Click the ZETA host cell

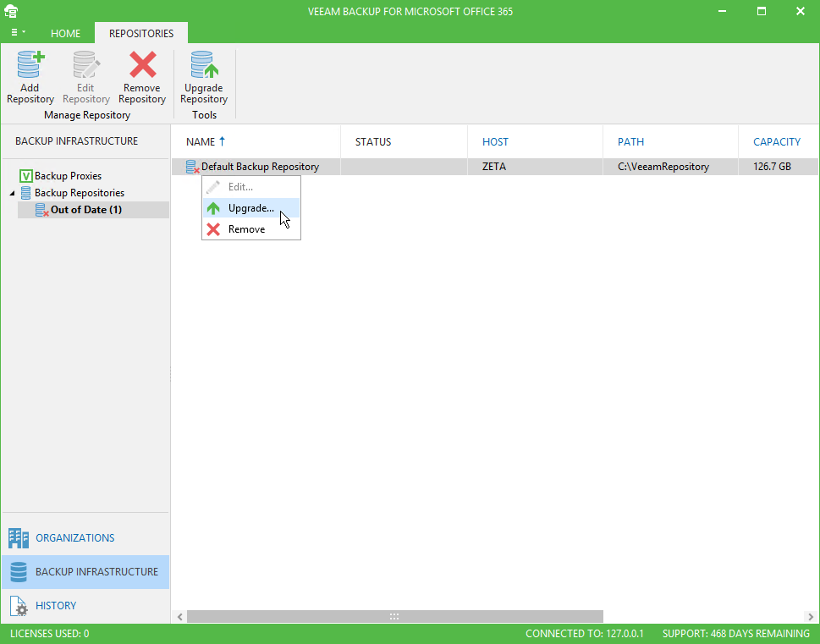click(x=494, y=167)
